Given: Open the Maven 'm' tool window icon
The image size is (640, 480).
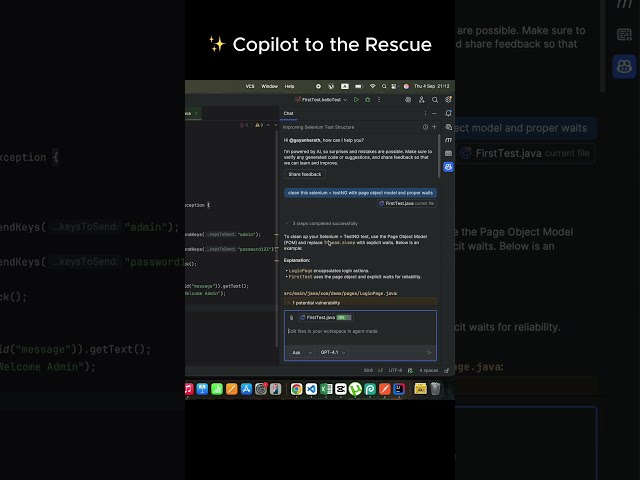Looking at the screenshot, I should tap(449, 140).
